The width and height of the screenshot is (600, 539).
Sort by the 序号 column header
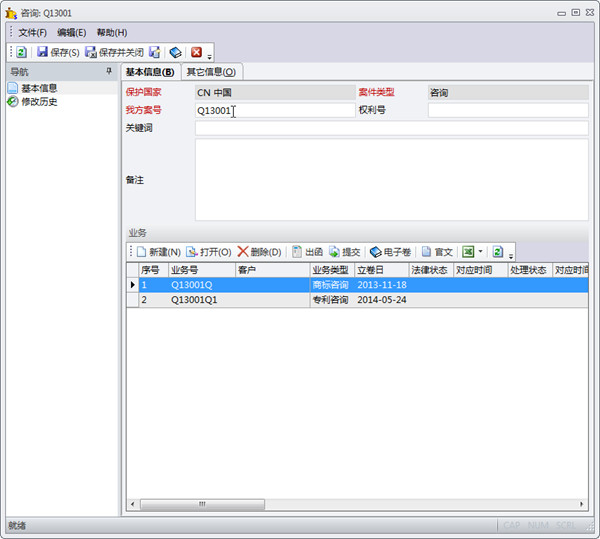pos(153,270)
